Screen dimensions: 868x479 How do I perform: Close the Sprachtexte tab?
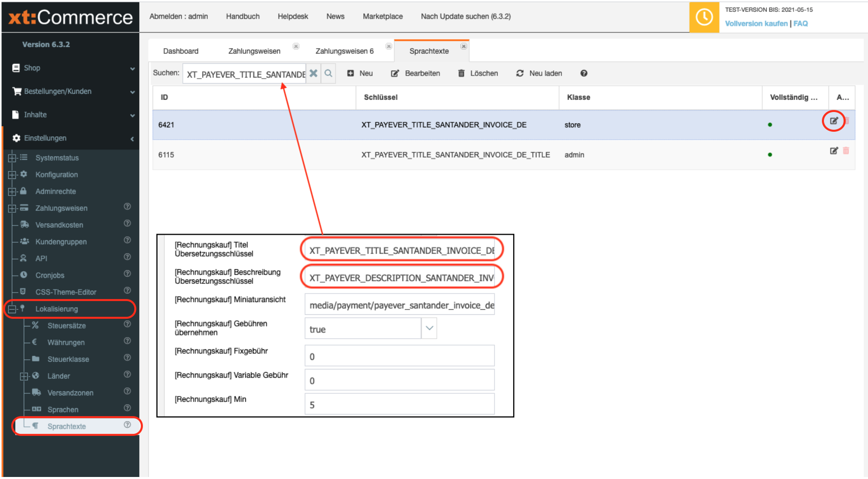[463, 46]
